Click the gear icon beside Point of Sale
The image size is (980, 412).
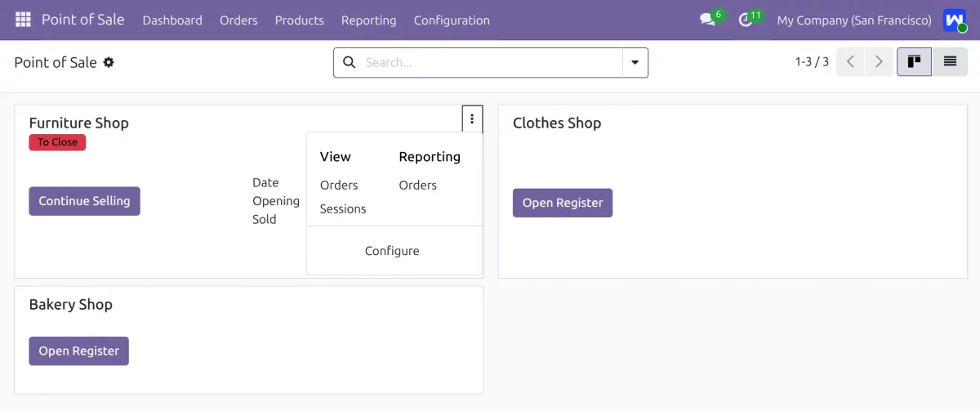pos(109,62)
